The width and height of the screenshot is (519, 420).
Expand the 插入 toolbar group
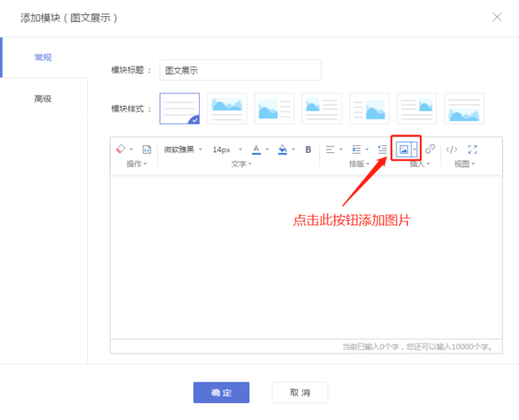[x=420, y=164]
